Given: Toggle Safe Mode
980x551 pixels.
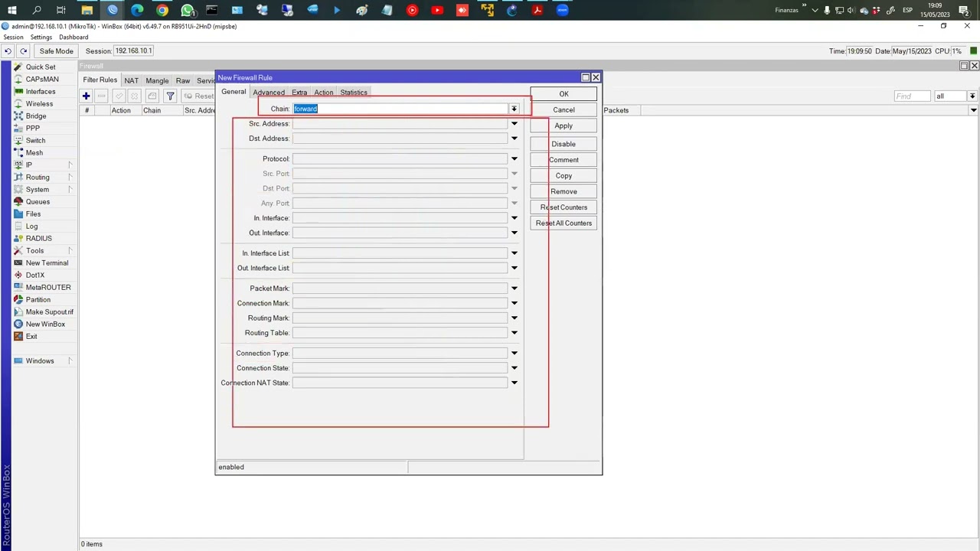Looking at the screenshot, I should (x=57, y=51).
